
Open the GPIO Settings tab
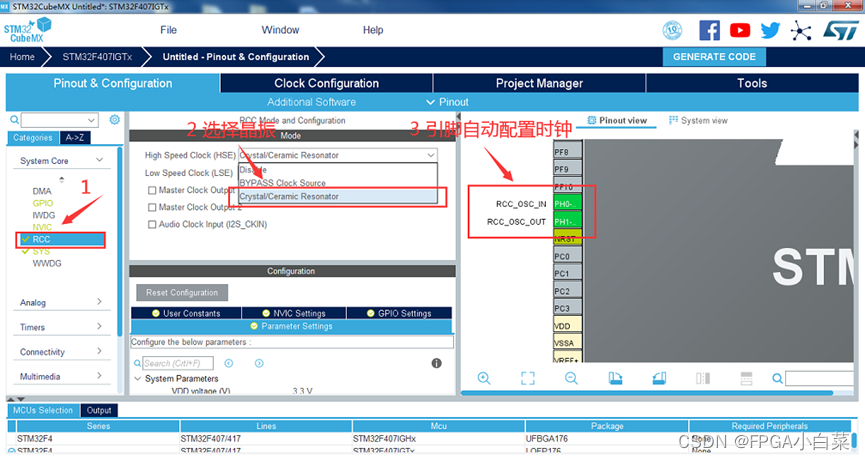pyautogui.click(x=399, y=313)
